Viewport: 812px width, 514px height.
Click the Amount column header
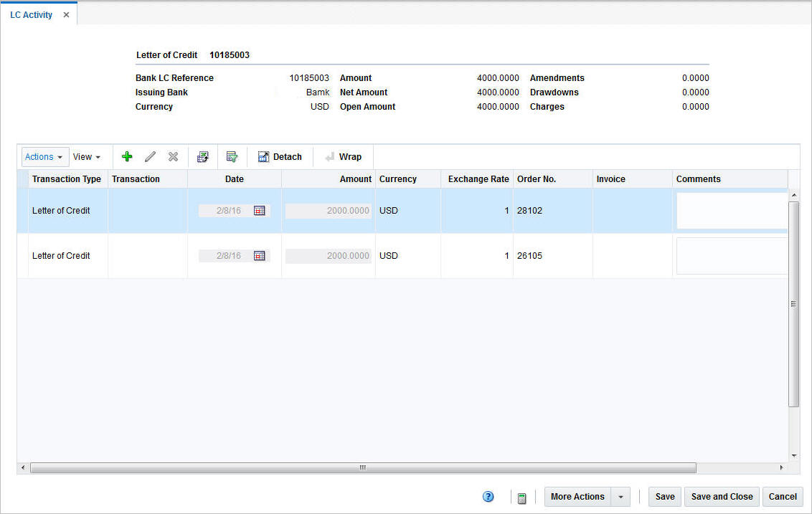click(x=329, y=179)
